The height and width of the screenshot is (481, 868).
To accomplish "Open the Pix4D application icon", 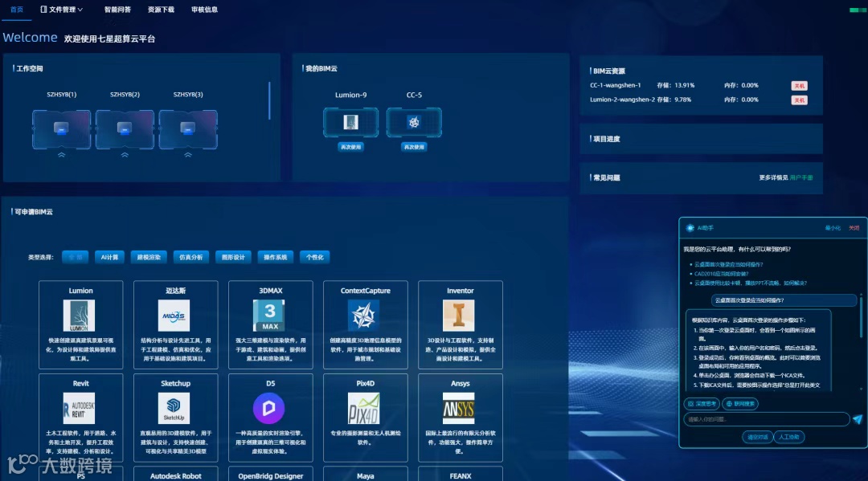I will [x=364, y=408].
